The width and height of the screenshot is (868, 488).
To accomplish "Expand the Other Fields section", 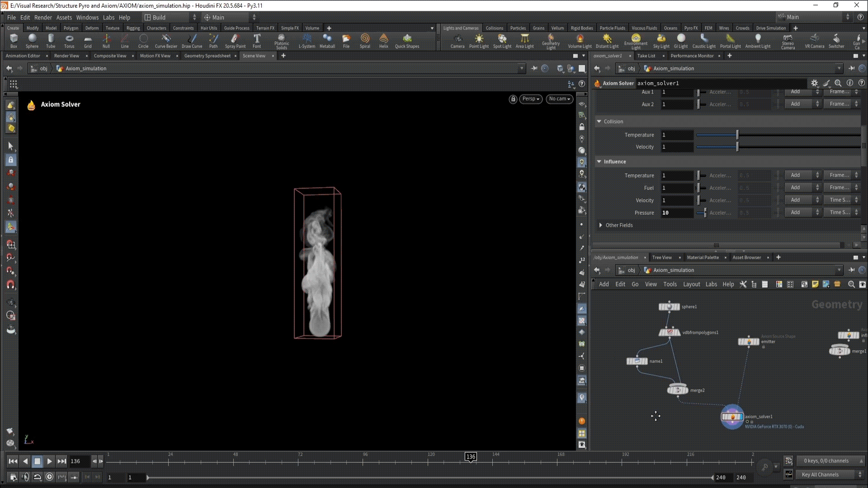I will point(600,225).
